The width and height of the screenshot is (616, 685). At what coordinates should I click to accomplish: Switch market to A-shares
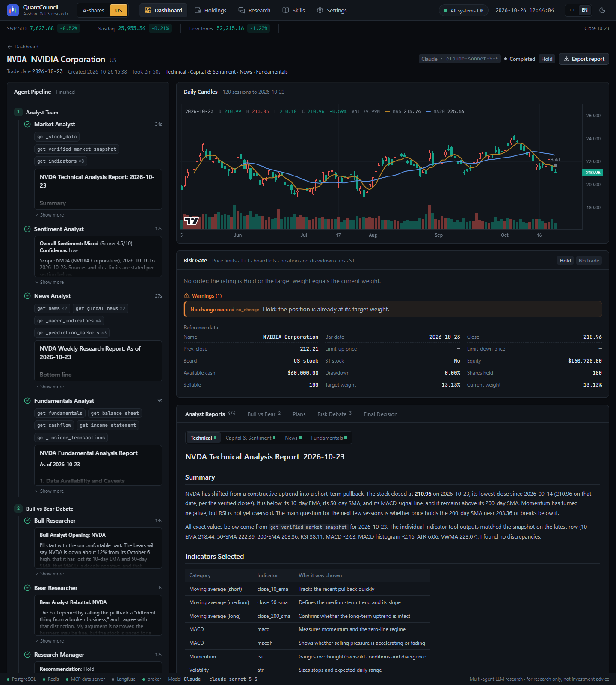point(93,10)
